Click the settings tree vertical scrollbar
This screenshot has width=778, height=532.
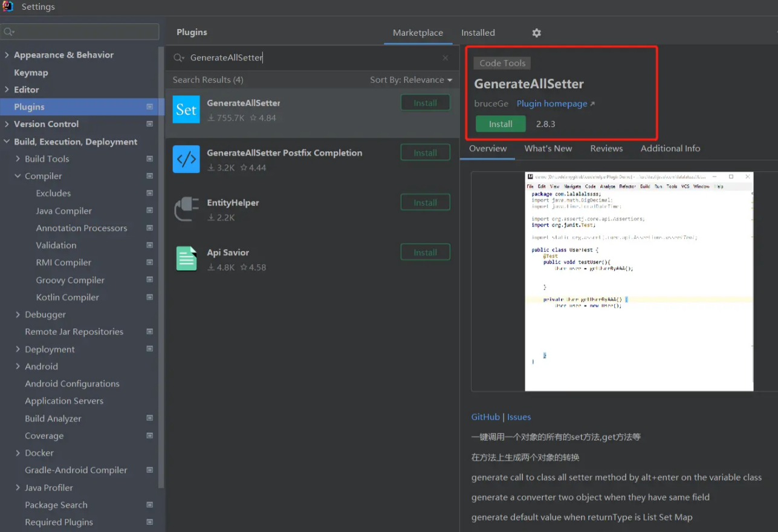click(161, 266)
